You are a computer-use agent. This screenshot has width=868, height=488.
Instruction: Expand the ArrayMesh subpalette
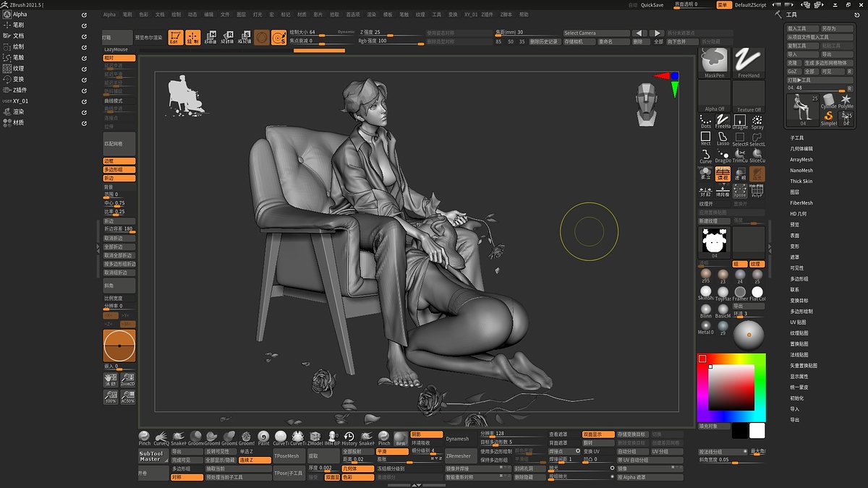tap(801, 159)
